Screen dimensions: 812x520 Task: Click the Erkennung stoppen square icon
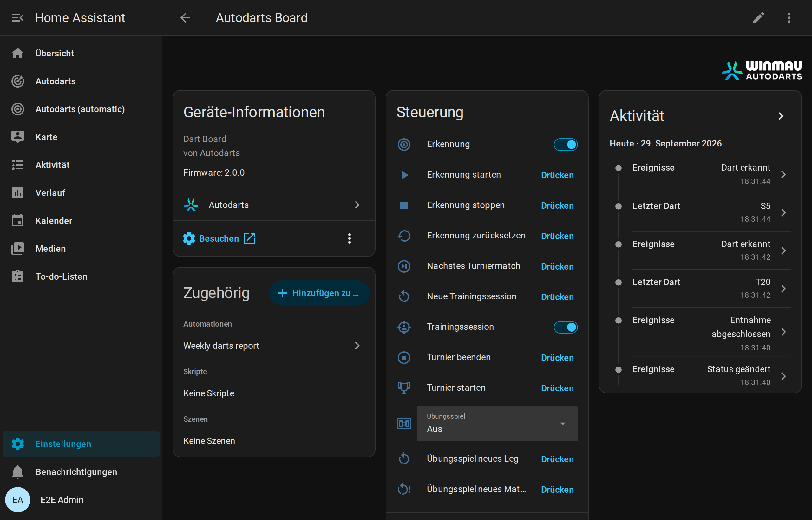point(404,205)
